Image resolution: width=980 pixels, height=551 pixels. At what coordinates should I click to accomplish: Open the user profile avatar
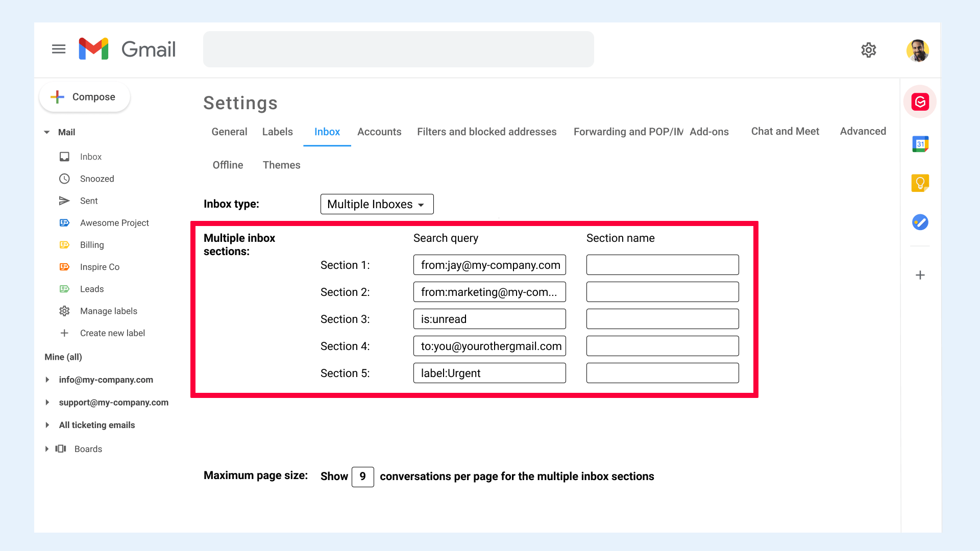tap(917, 51)
